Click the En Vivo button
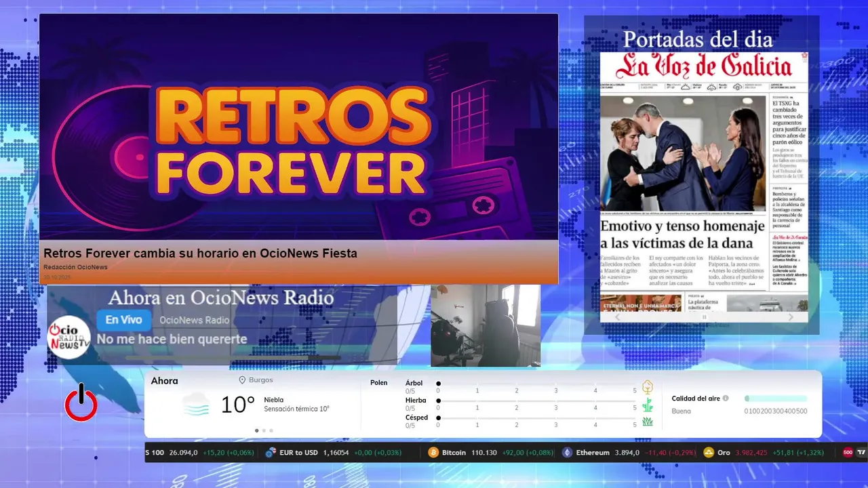Screen dimensions: 868x488 pyautogui.click(x=123, y=320)
